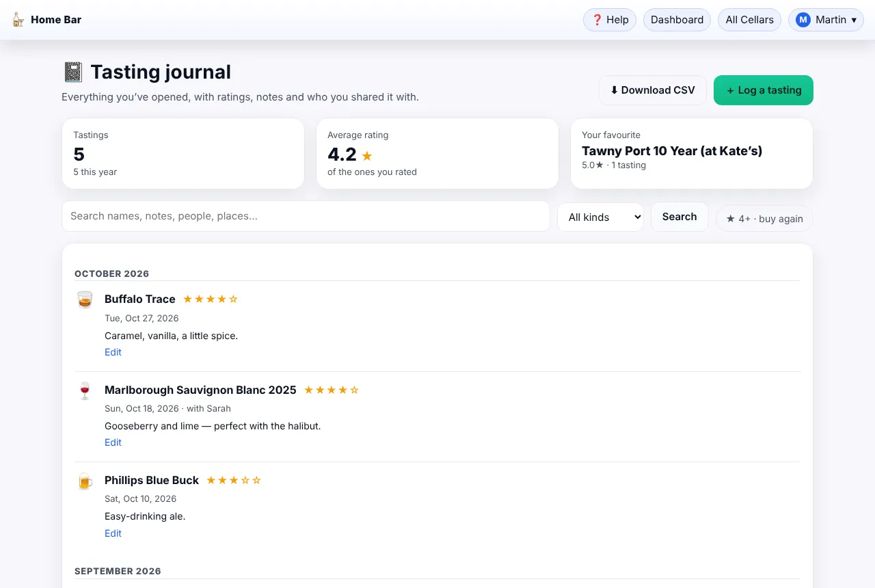Click the wine glass icon beside Marlborough Sauvignon Blanc
Image resolution: width=875 pixels, height=588 pixels.
click(x=85, y=390)
